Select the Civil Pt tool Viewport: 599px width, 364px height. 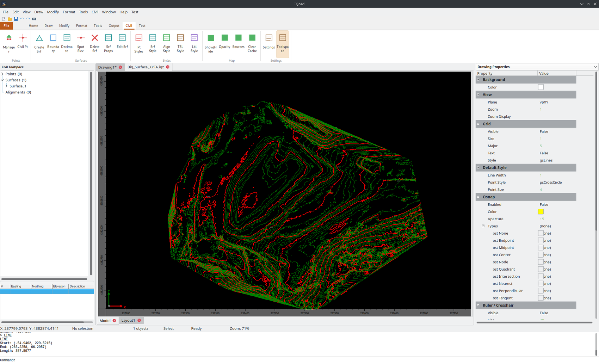[23, 42]
